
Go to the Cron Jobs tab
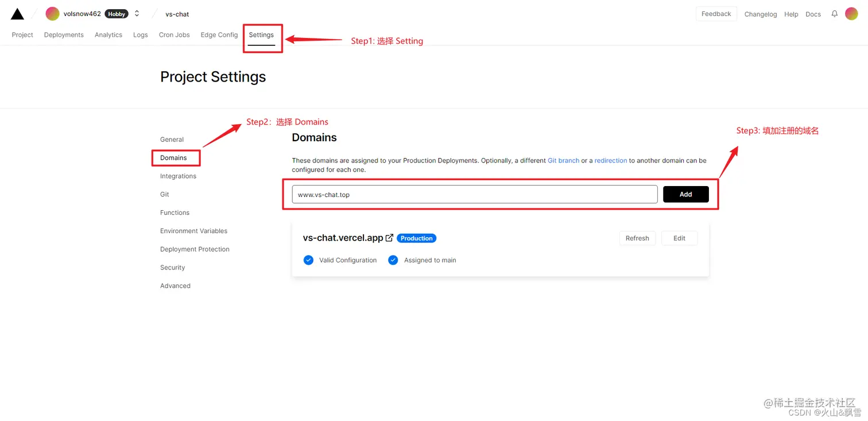(x=175, y=35)
